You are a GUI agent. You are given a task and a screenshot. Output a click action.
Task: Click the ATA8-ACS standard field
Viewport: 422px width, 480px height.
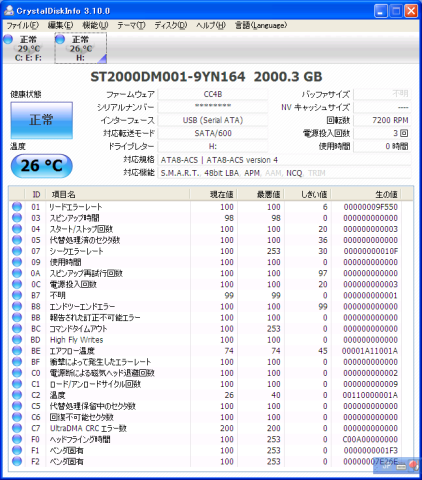(284, 160)
